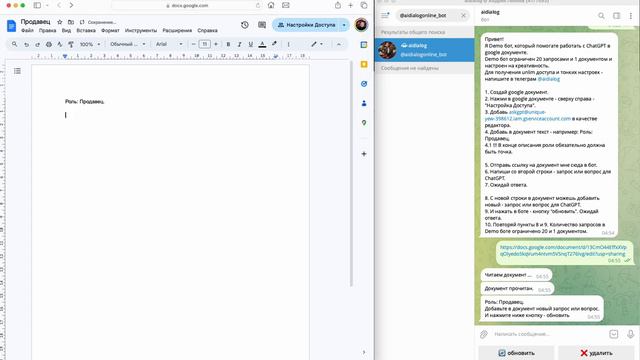The width and height of the screenshot is (640, 360).
Task: Open version history clock icon
Action: (244, 25)
